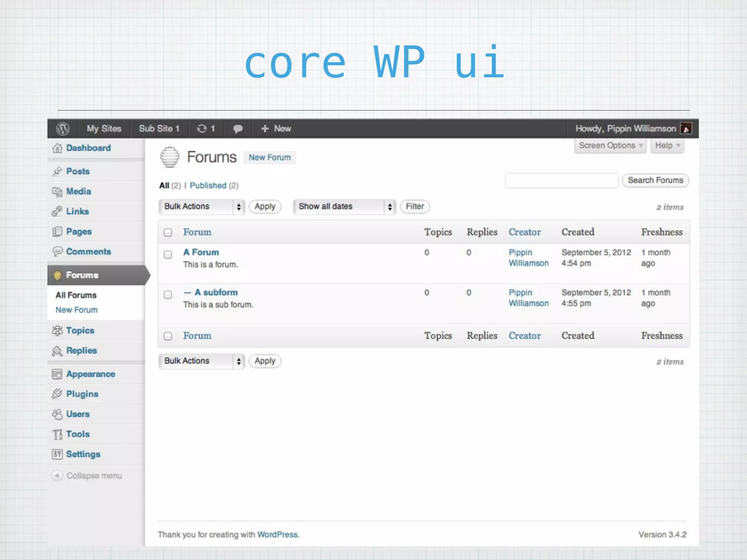Open the Sub Site 1 menu

(159, 129)
